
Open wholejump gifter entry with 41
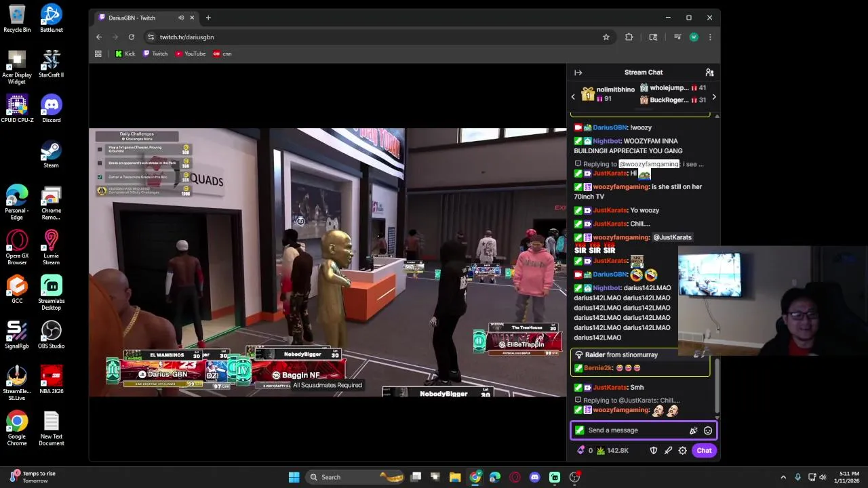click(x=673, y=88)
